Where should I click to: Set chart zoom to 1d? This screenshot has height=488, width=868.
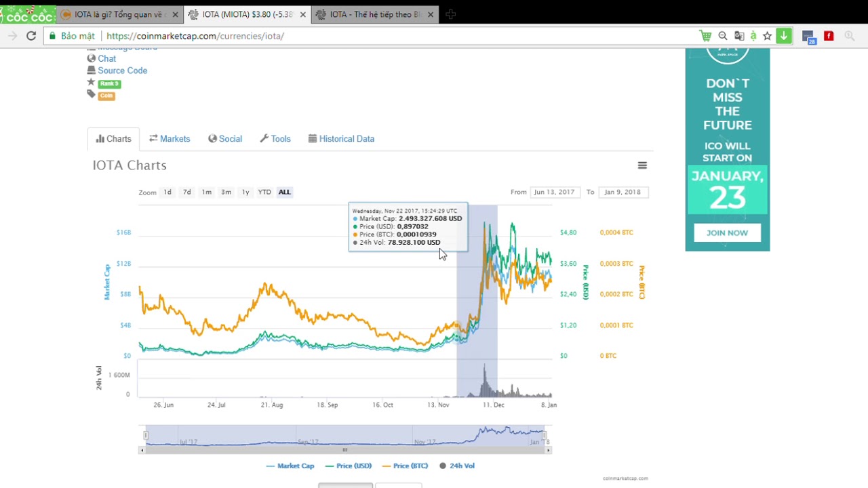click(x=167, y=192)
